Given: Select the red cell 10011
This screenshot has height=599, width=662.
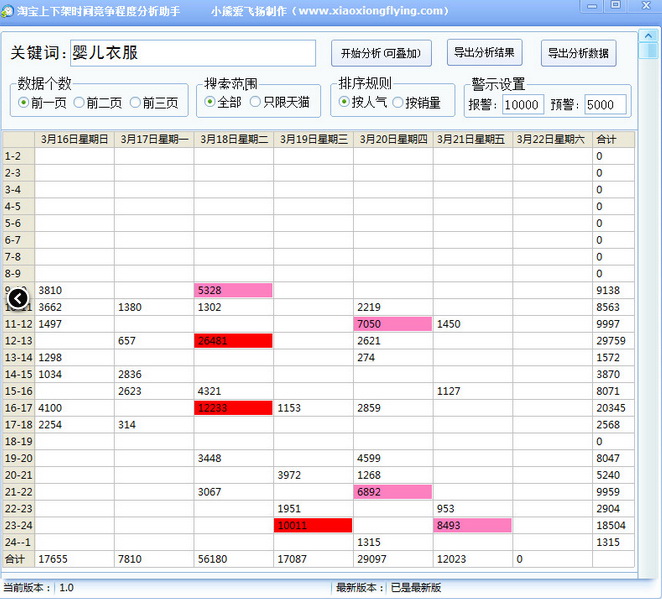Looking at the screenshot, I should pos(313,525).
